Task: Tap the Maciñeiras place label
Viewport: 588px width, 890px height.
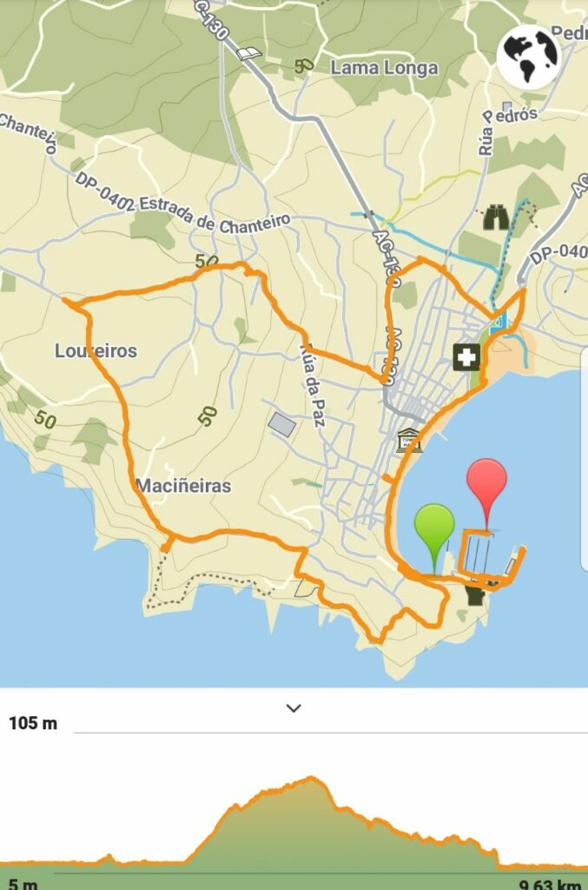Action: (x=184, y=486)
